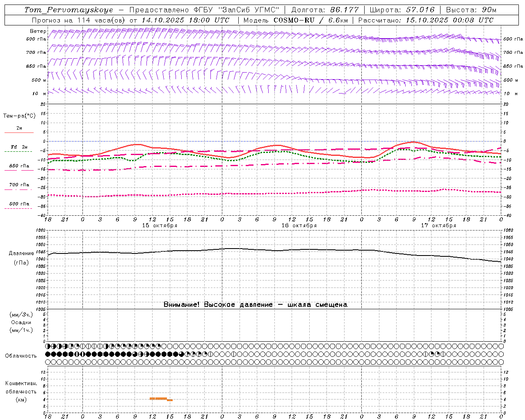Click the Давление pressure axis title

(21, 253)
